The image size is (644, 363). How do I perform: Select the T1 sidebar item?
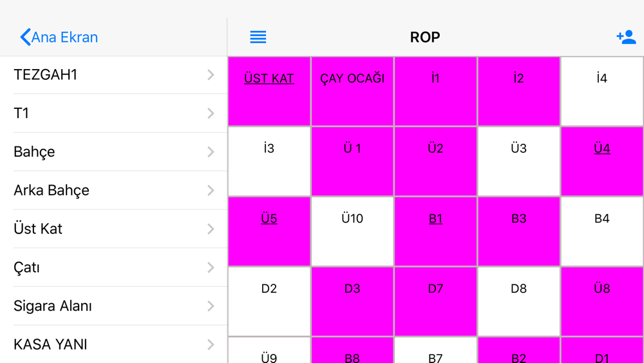pos(114,113)
